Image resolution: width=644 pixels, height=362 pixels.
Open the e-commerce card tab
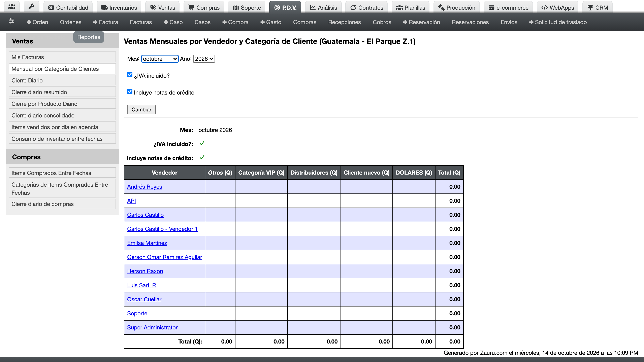pos(508,7)
